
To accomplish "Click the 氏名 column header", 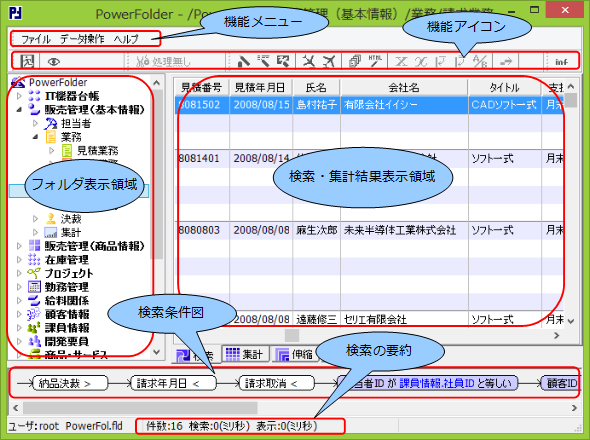I will pos(316,88).
